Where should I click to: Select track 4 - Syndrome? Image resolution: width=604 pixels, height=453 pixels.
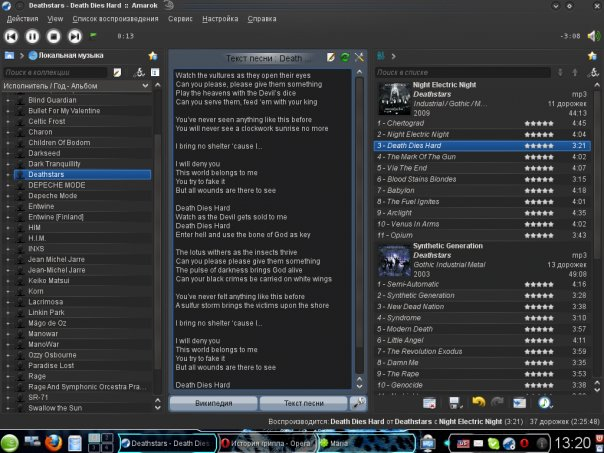[x=482, y=318]
